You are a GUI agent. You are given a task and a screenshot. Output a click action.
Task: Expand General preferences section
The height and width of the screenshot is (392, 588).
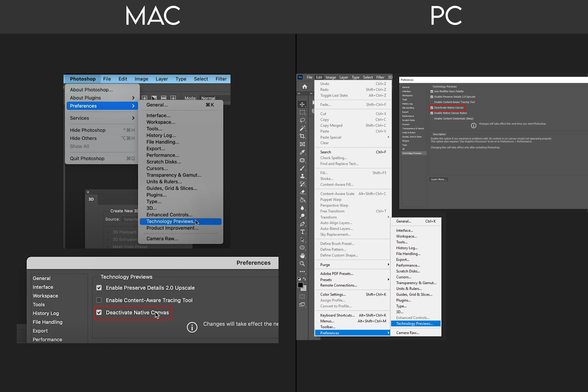point(42,278)
